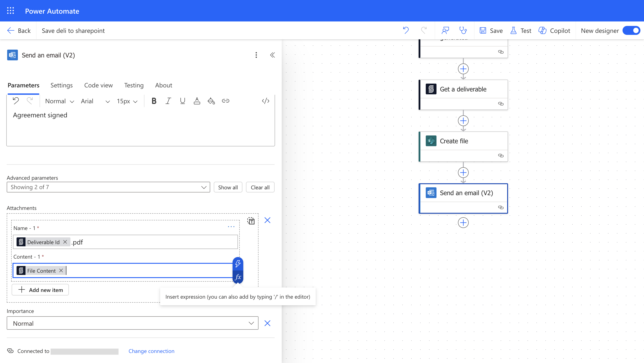The height and width of the screenshot is (363, 644).
Task: Click the dynamic content lightning icon
Action: [x=238, y=264]
